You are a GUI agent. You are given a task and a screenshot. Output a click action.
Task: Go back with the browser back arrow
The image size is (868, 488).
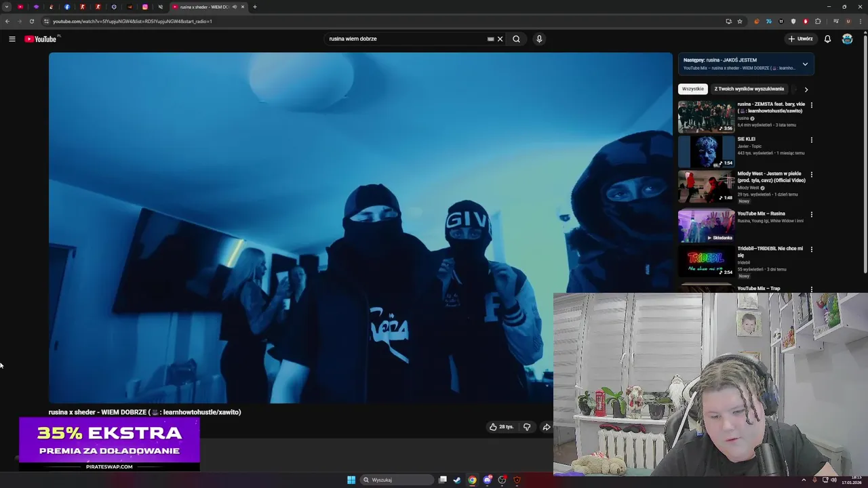pos(7,21)
